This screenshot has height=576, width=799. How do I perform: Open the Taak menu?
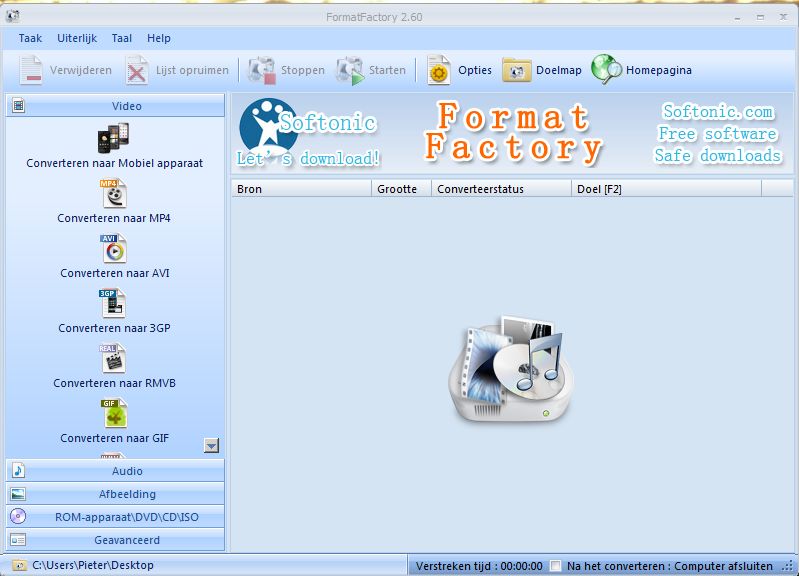[30, 38]
